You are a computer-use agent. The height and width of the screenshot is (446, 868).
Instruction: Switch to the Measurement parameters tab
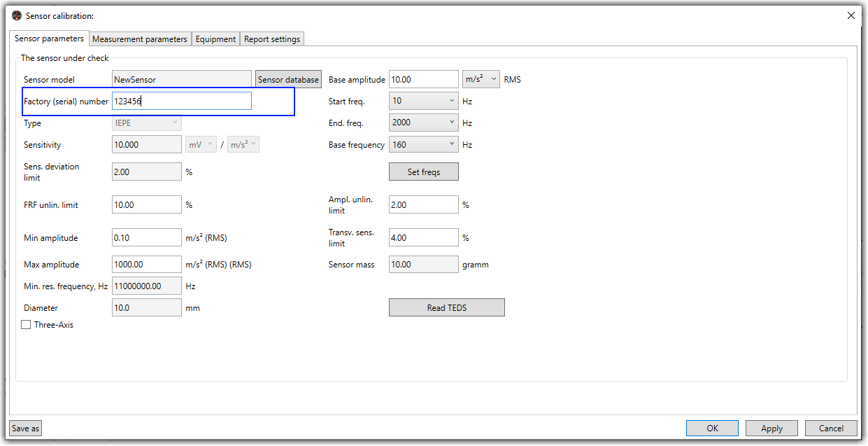click(140, 39)
